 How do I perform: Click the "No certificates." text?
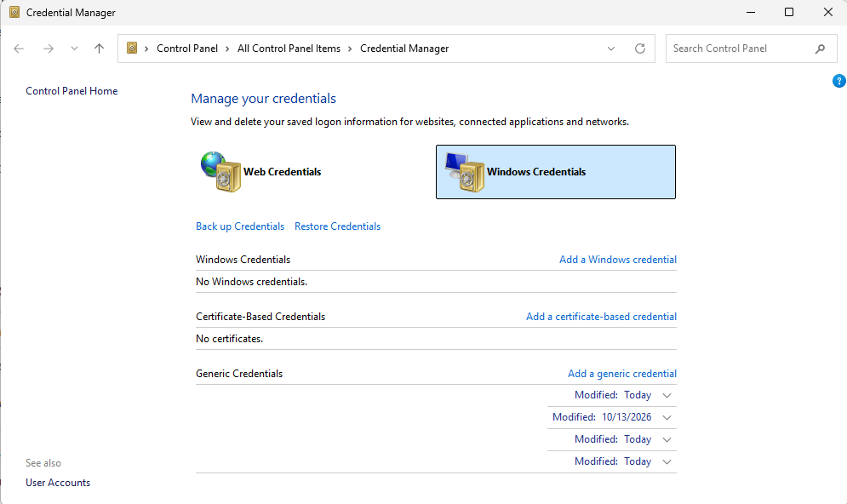230,339
